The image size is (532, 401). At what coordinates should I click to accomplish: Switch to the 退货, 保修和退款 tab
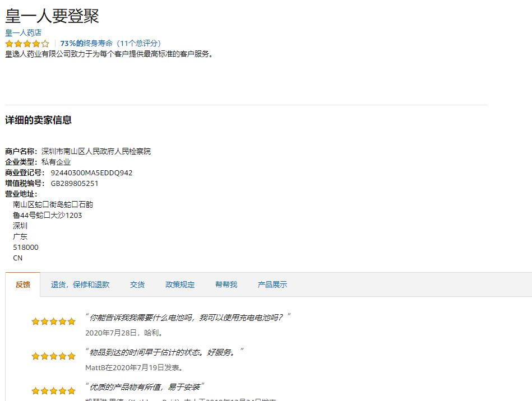tap(80, 285)
